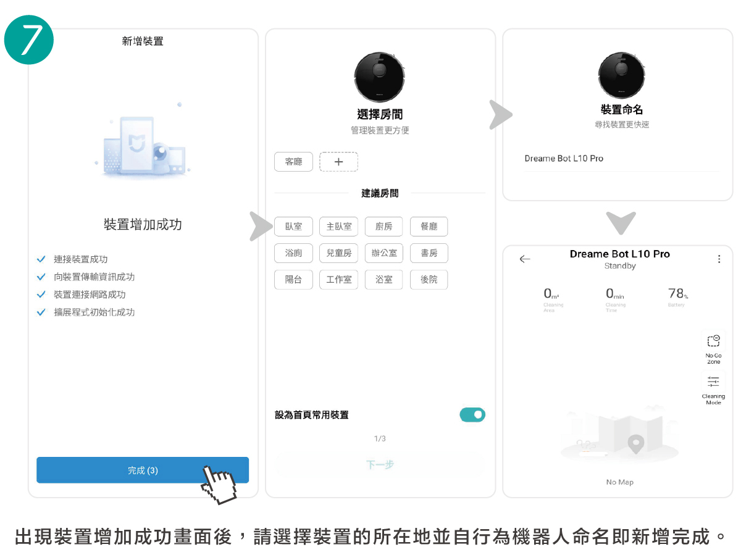Edit the Dreame Bot L10 Pro name field

click(x=621, y=159)
